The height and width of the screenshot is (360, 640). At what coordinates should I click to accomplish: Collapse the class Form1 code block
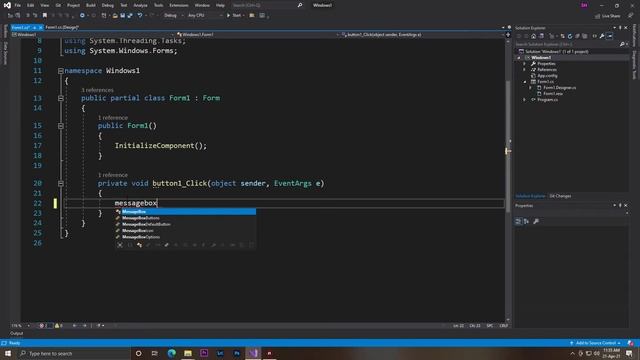(x=60, y=98)
